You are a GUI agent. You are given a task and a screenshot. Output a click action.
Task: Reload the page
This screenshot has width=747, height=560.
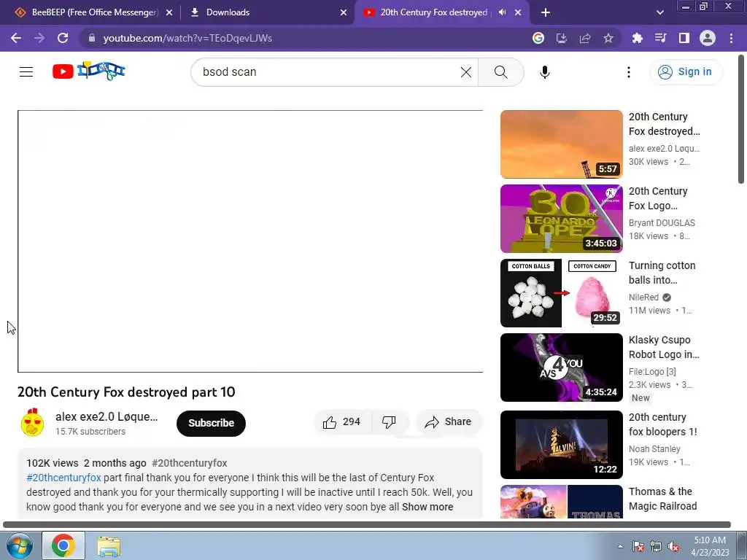tap(63, 38)
